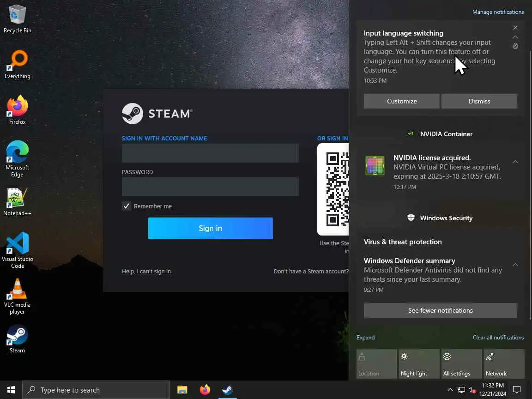Click the Dismiss notification button
This screenshot has height=399, width=532.
pos(479,101)
